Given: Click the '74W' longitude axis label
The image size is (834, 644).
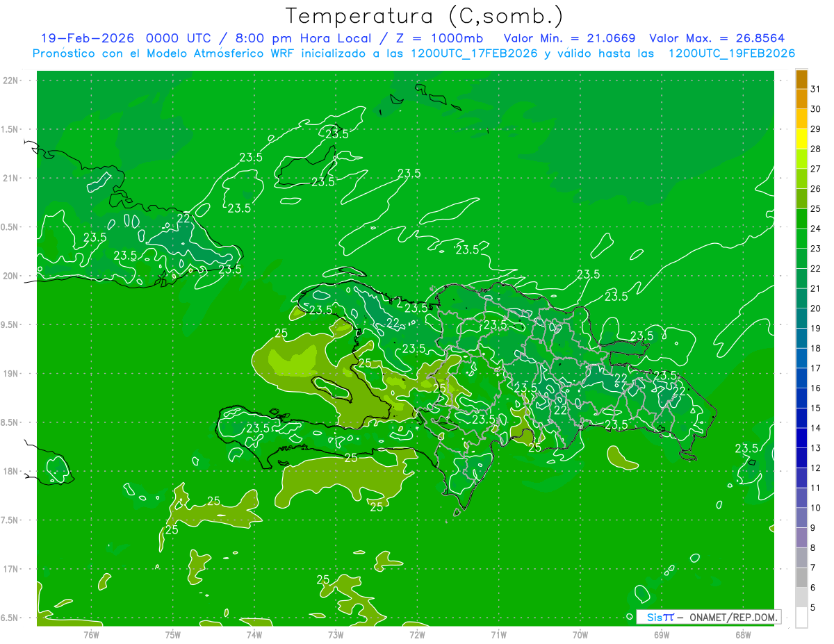Looking at the screenshot, I should [x=254, y=634].
